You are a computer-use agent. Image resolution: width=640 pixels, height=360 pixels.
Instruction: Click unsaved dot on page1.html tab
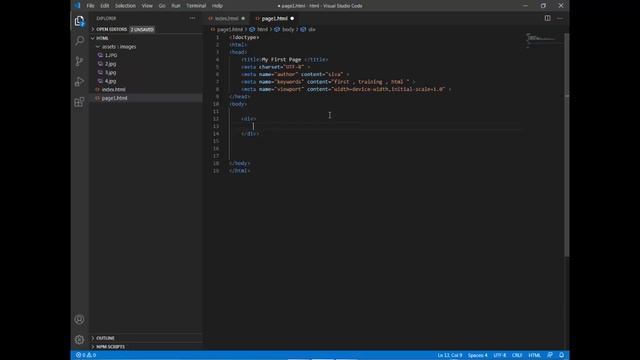292,18
